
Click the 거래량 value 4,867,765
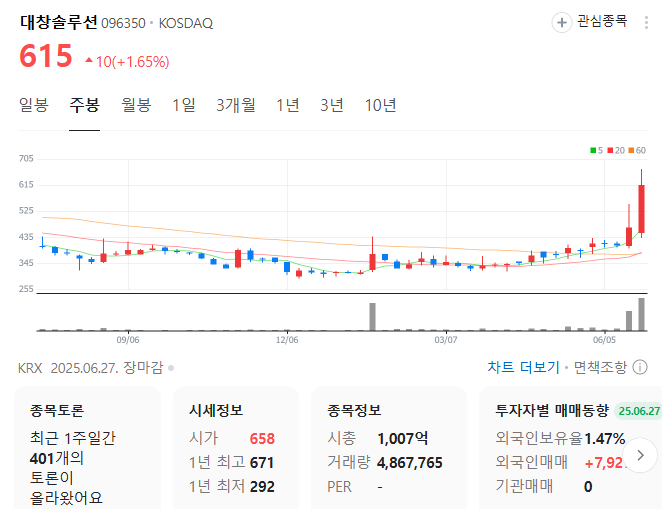[x=410, y=463]
